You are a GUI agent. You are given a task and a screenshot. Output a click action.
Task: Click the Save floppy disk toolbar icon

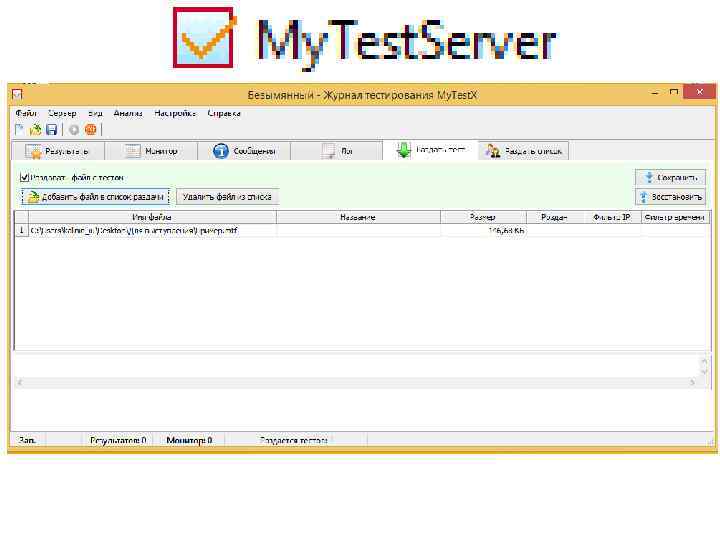point(51,130)
